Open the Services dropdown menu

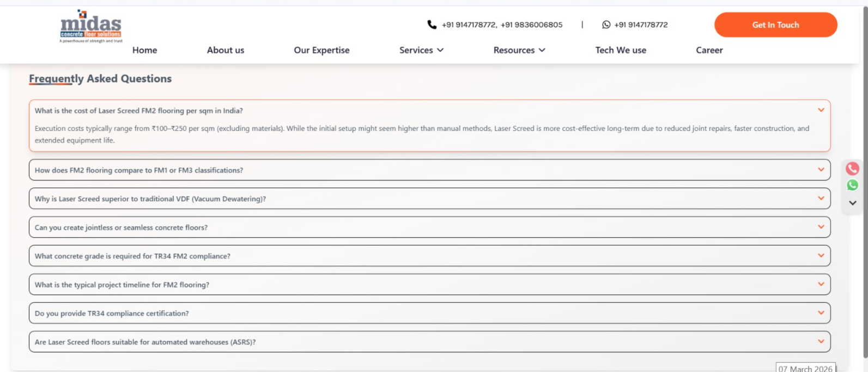(421, 50)
